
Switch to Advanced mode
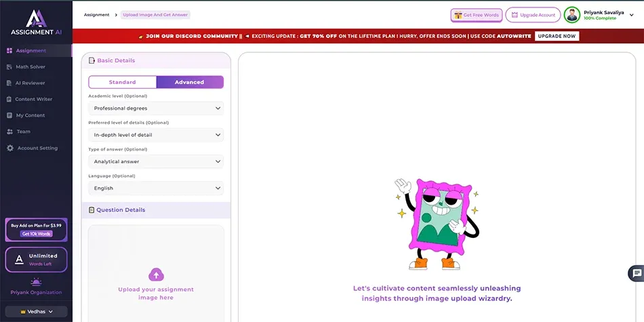coord(190,82)
